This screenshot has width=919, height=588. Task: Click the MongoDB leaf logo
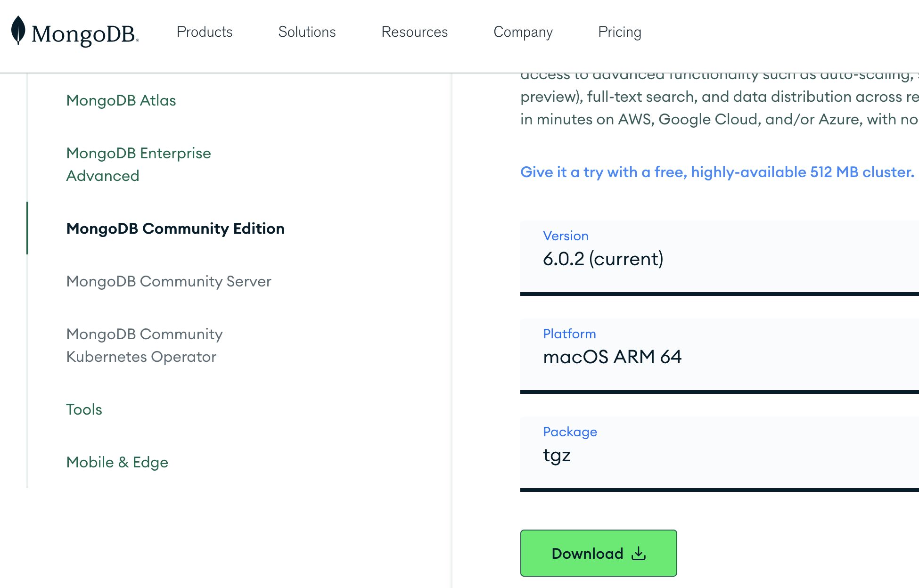tap(18, 31)
